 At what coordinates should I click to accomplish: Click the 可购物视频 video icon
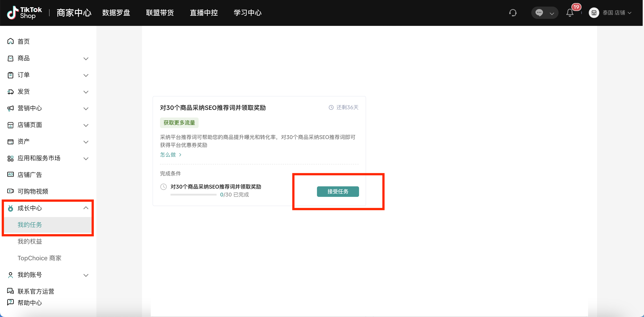(11, 191)
